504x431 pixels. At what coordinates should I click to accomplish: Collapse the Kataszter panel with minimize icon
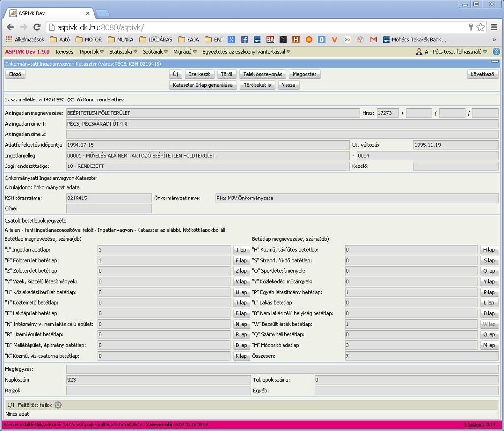pyautogui.click(x=495, y=61)
